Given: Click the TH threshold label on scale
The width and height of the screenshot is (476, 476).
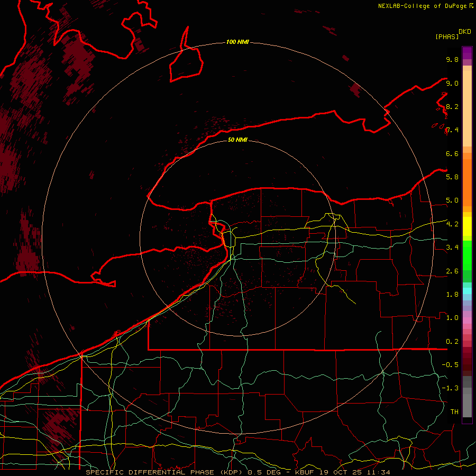Looking at the screenshot, I should pyautogui.click(x=454, y=411).
